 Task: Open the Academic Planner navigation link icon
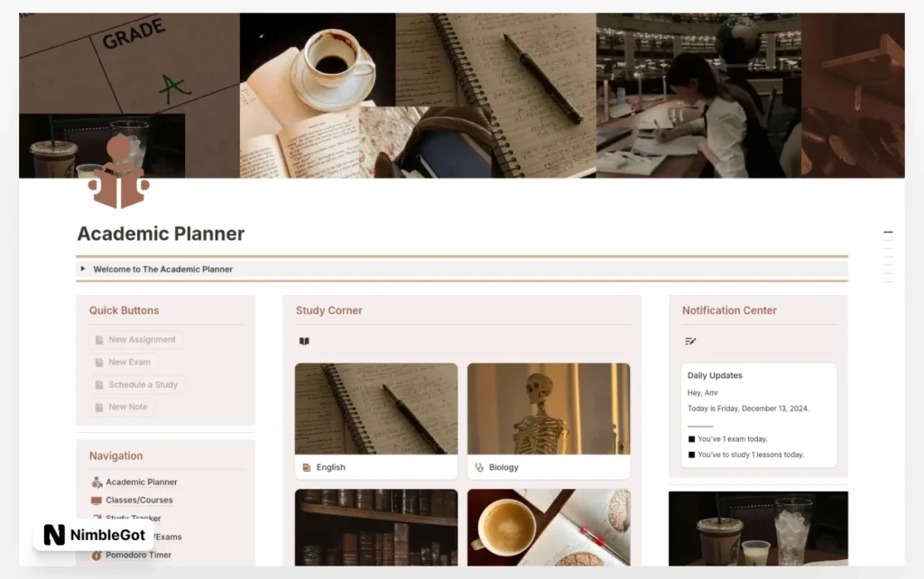tap(97, 482)
